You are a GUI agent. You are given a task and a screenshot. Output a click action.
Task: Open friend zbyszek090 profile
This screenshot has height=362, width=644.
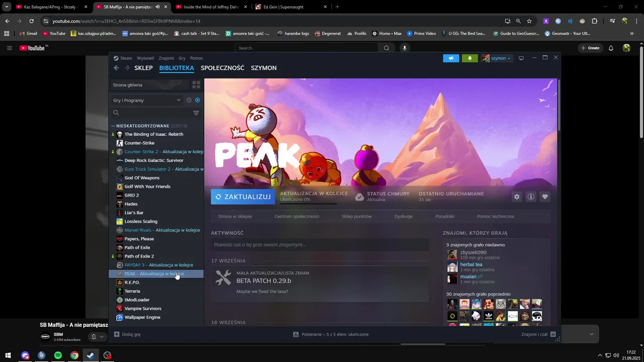(473, 252)
